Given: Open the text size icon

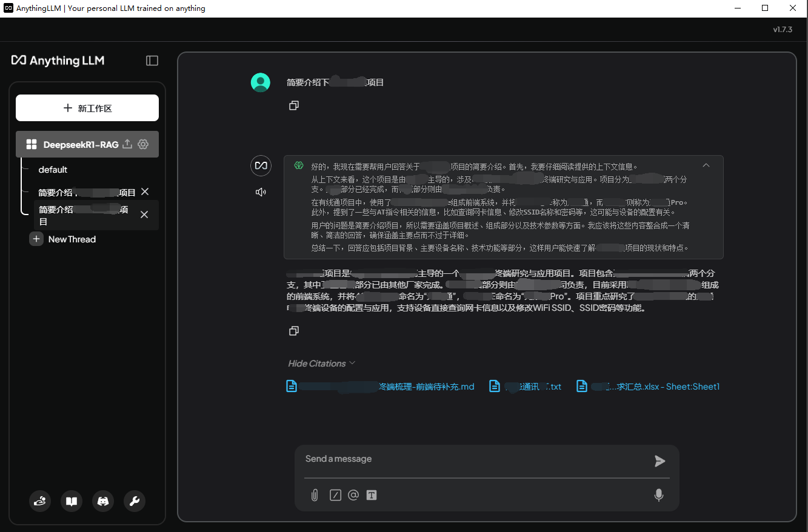Looking at the screenshot, I should pyautogui.click(x=372, y=495).
